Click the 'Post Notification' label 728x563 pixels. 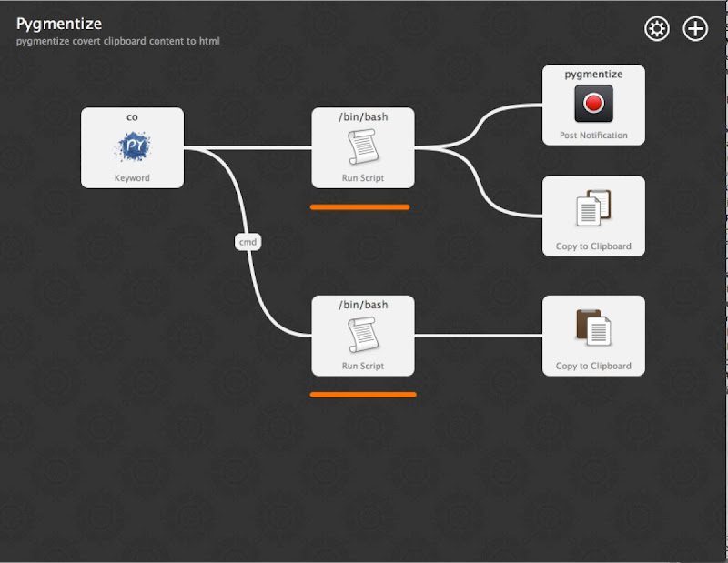pos(593,135)
